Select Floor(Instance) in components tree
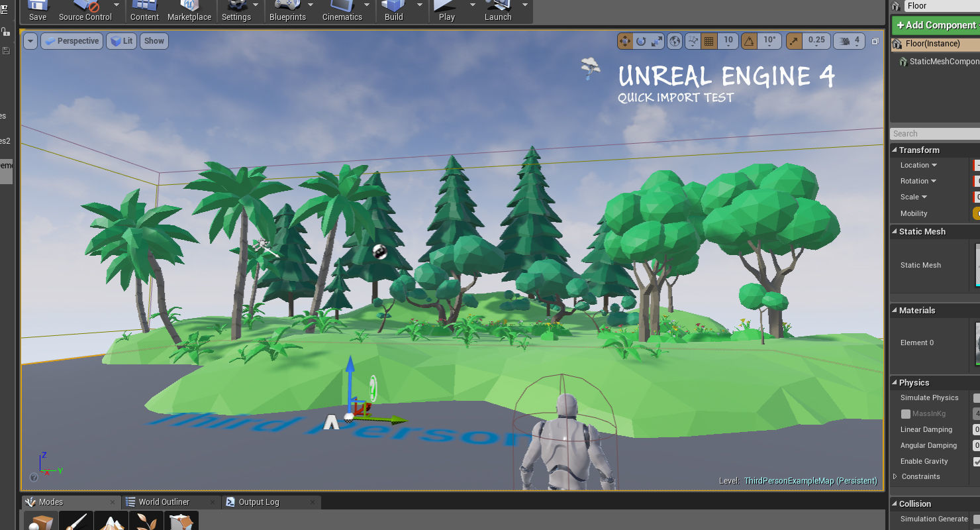 935,44
